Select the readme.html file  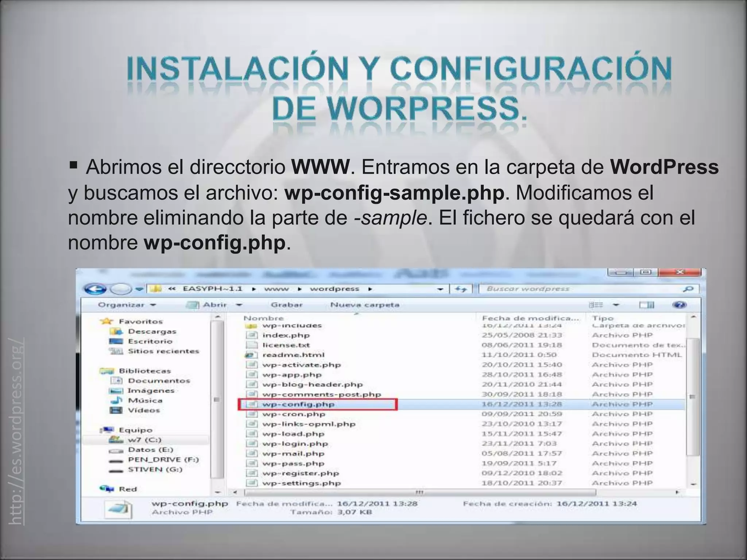[x=293, y=355]
